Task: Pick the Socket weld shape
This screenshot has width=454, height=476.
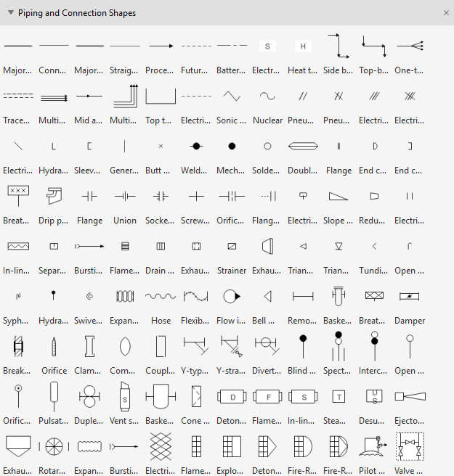Action: point(161,197)
